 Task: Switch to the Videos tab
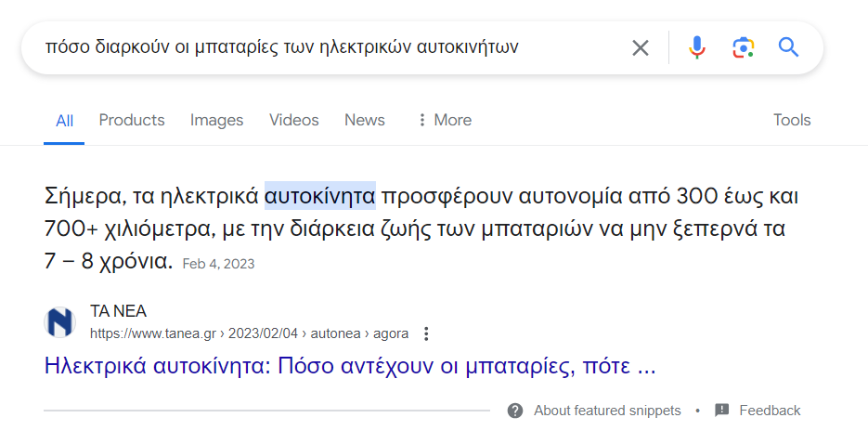coord(293,120)
